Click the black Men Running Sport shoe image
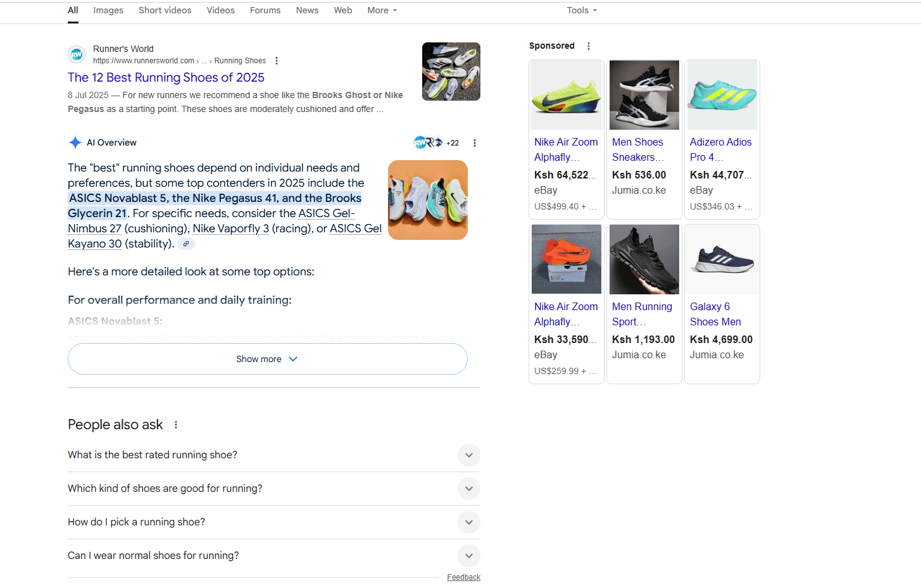The height and width of the screenshot is (588, 921). click(644, 260)
